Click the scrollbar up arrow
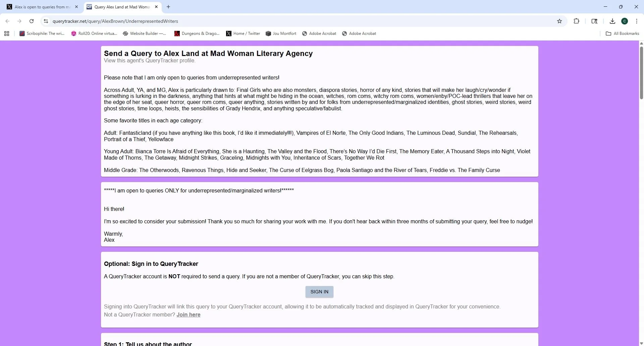The image size is (644, 346). click(641, 43)
